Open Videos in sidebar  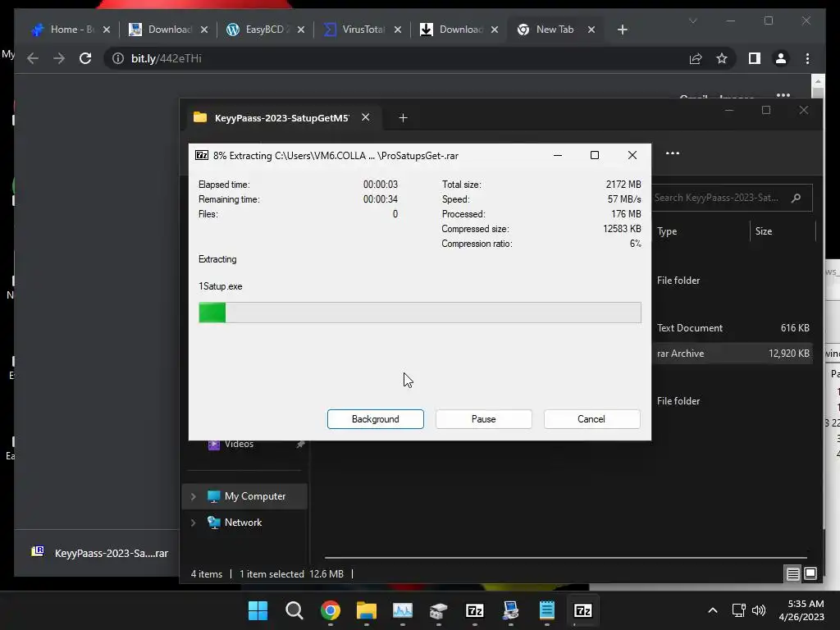click(x=239, y=444)
